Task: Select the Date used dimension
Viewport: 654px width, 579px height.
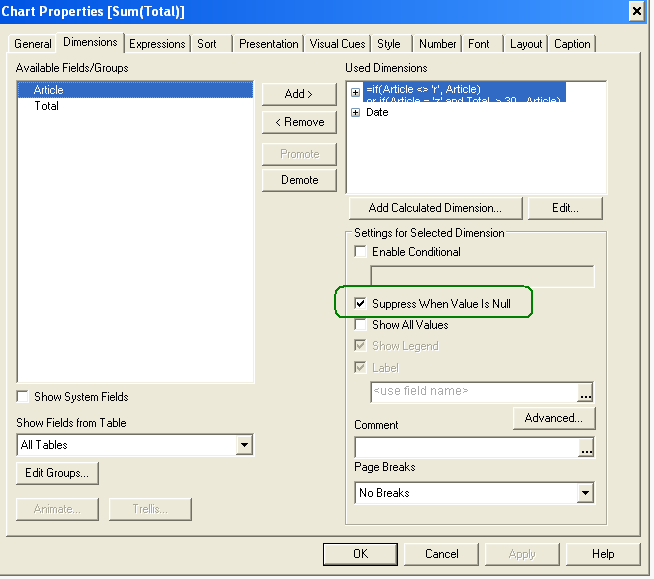Action: pyautogui.click(x=377, y=112)
